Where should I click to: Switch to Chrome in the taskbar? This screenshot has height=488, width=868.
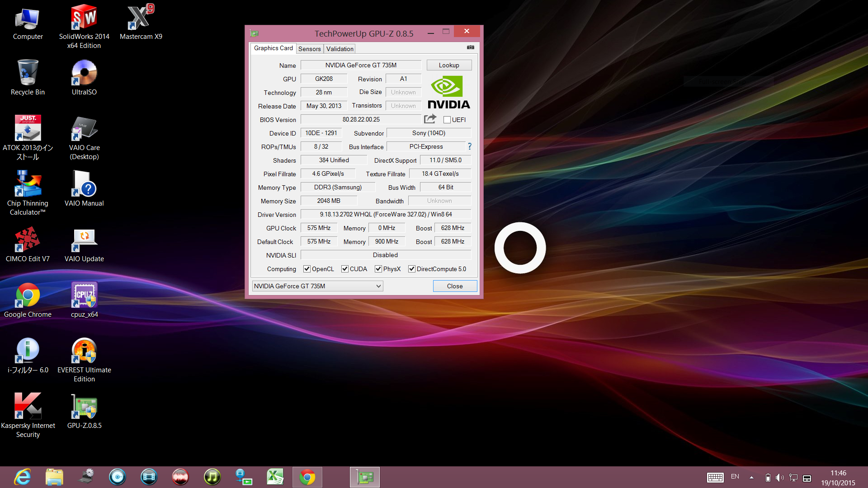pos(307,477)
